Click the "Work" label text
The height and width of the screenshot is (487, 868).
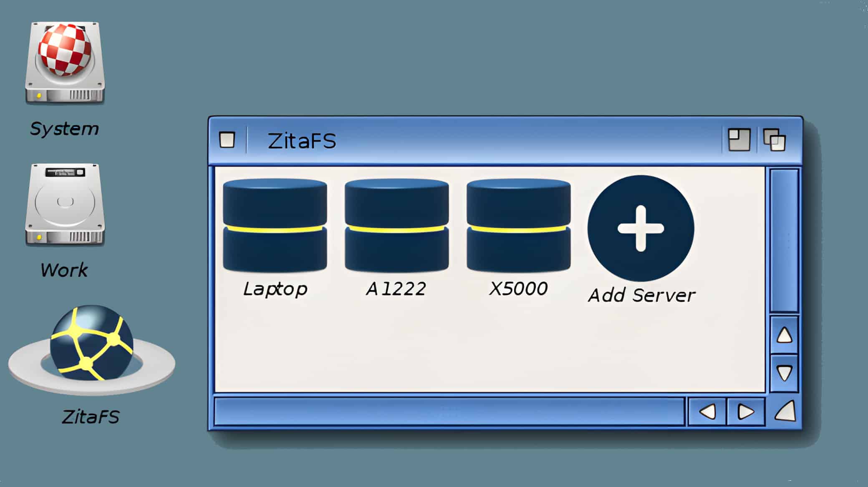64,270
